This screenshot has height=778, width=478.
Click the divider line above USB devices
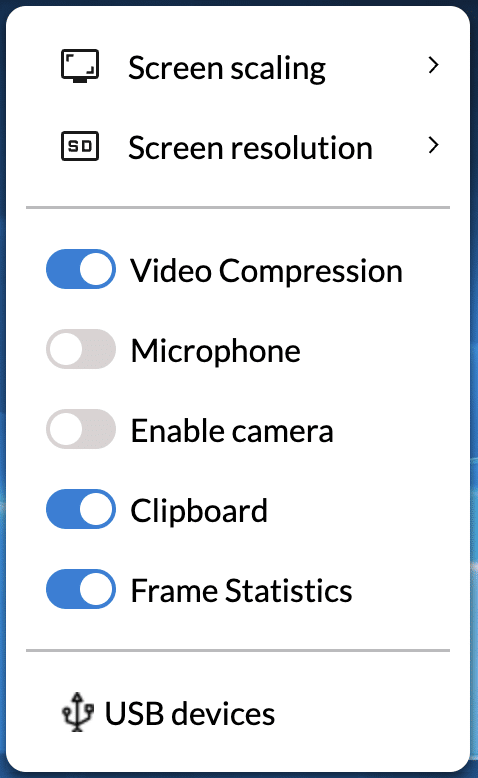pos(238,650)
